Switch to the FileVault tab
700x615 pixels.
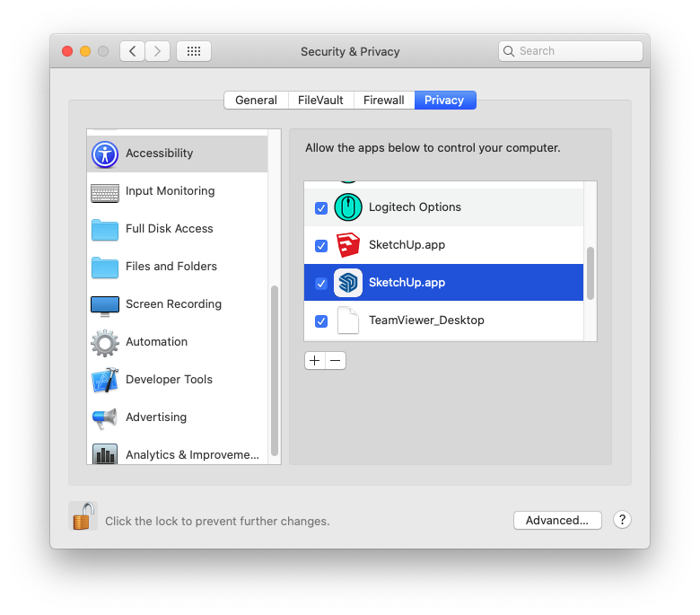(320, 100)
